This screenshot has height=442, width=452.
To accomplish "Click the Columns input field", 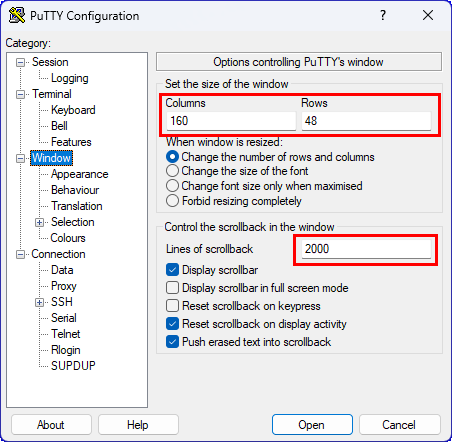I will click(x=231, y=121).
